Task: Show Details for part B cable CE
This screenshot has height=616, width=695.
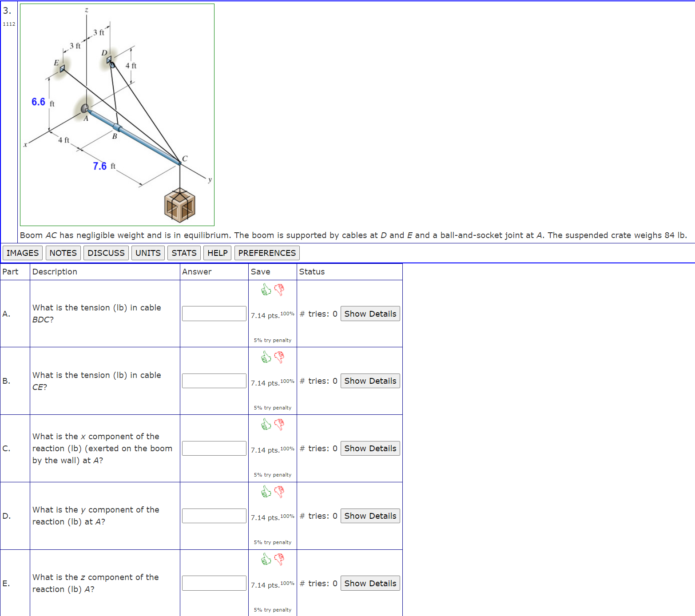Action: click(x=370, y=381)
